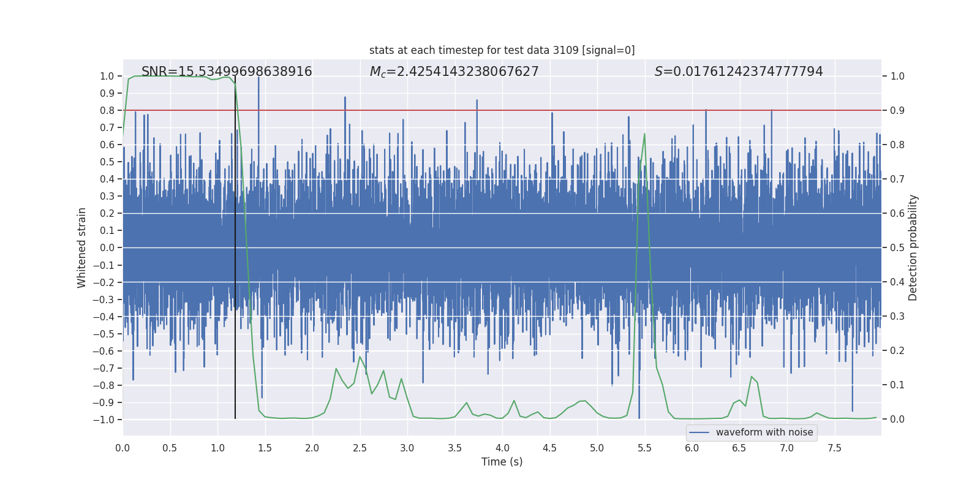Click the 0.6 tick on the Whitened strain axis

[x=107, y=145]
